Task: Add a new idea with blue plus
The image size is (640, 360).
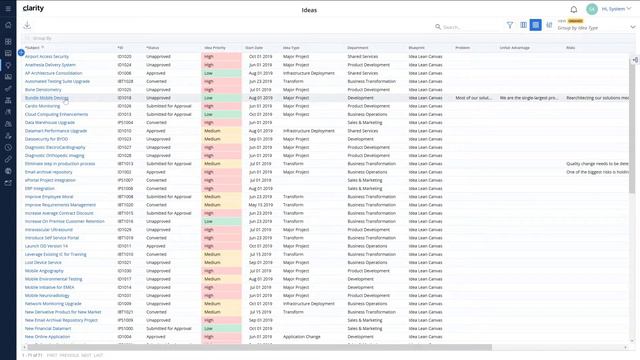Action: pos(21,52)
